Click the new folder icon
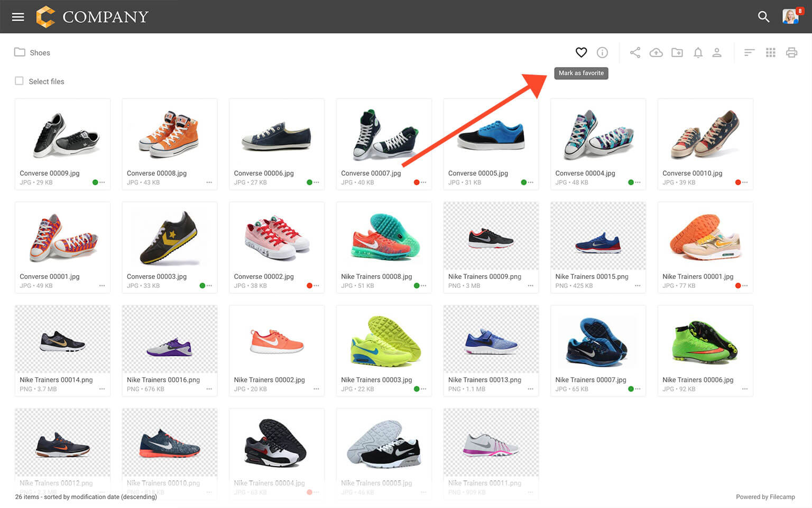Screen dimensions: 812x508 pyautogui.click(x=677, y=52)
